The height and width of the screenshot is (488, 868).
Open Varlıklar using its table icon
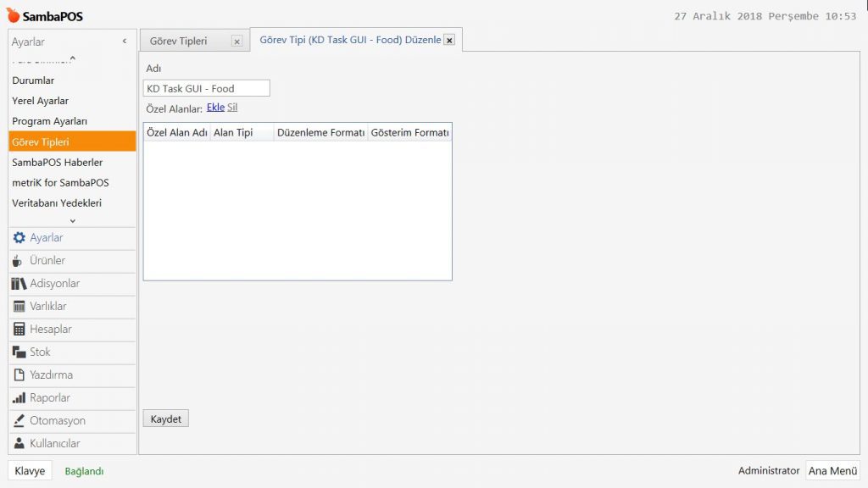(19, 307)
